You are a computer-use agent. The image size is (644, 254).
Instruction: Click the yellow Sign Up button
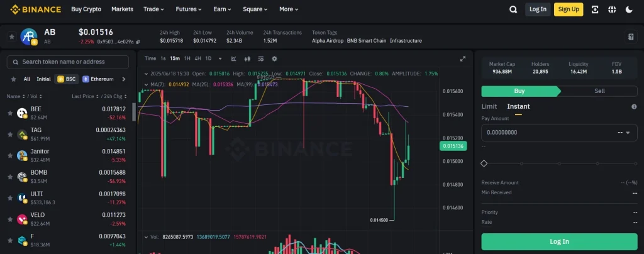point(569,9)
